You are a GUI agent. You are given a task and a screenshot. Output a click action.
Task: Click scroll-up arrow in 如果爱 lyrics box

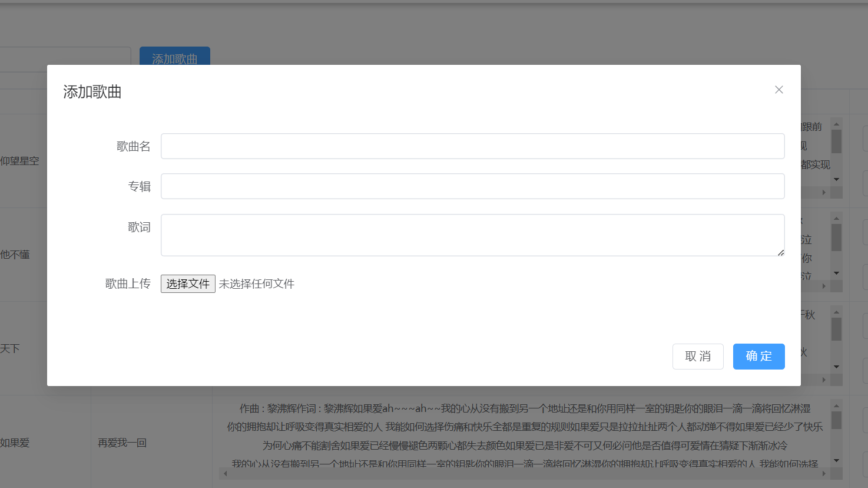836,405
